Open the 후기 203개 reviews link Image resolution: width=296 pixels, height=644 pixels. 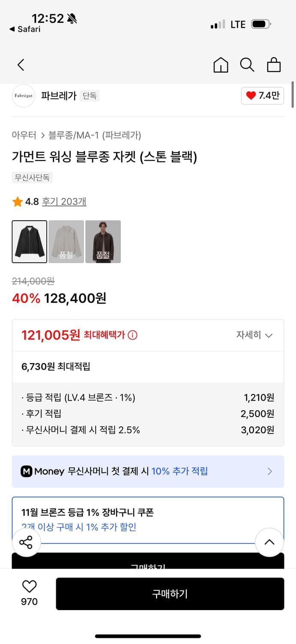pyautogui.click(x=63, y=201)
